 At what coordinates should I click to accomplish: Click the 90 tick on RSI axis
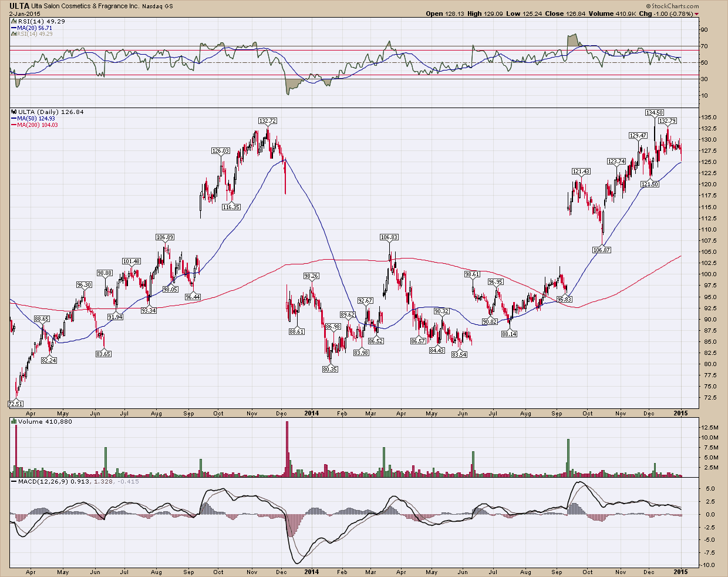pos(705,29)
